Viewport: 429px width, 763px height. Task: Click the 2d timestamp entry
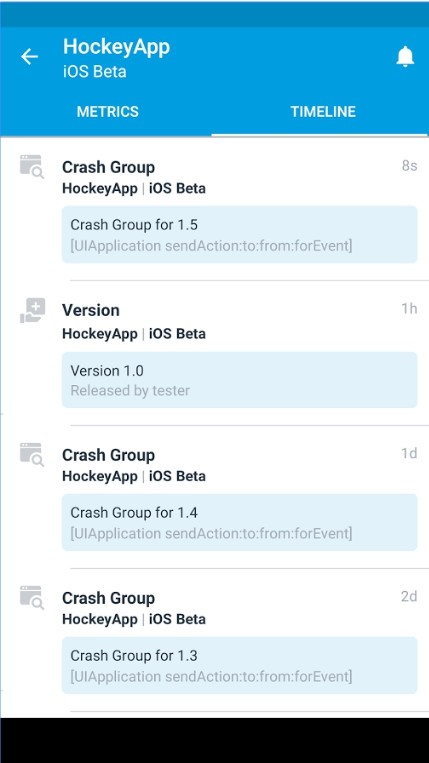(x=409, y=596)
